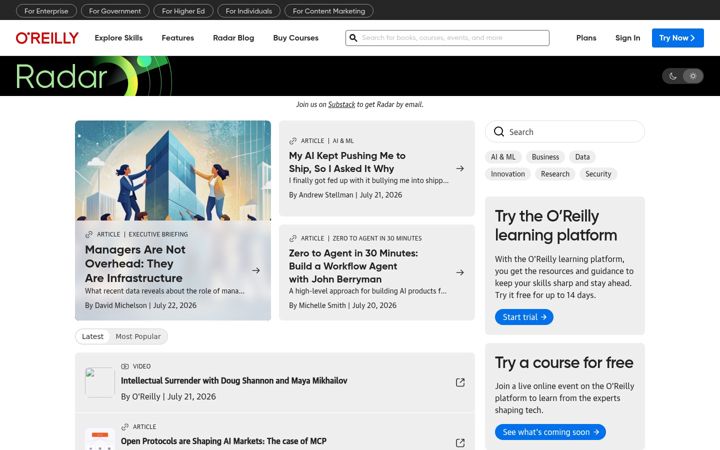Click arrow beside My AI Kept Pushing Me article
Viewport: 720px width, 450px height.
coord(460,169)
